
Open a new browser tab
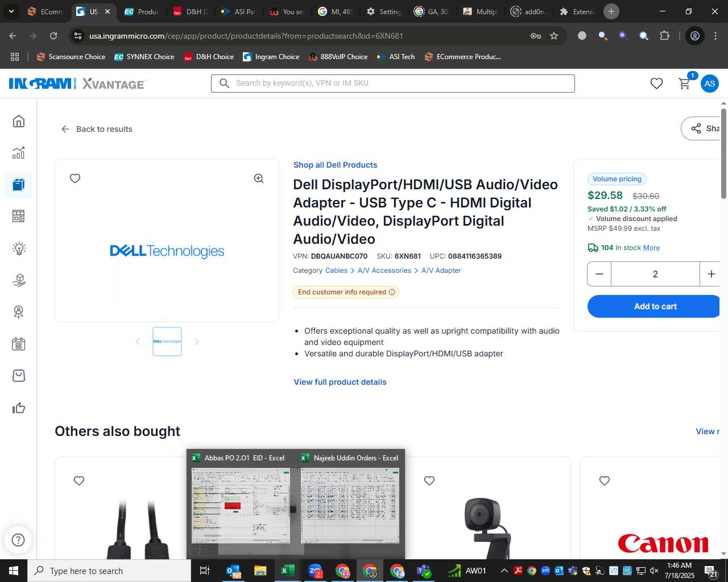(x=611, y=11)
